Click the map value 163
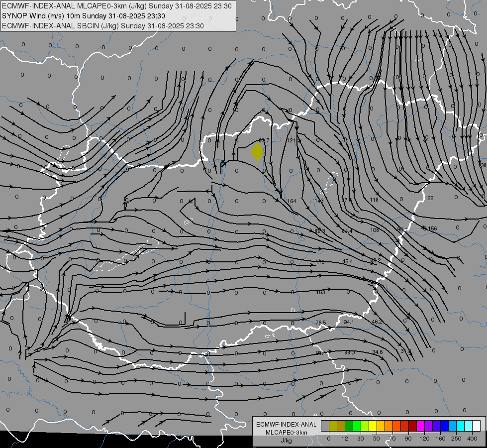Screen dimensions: 487x448 point(320,292)
